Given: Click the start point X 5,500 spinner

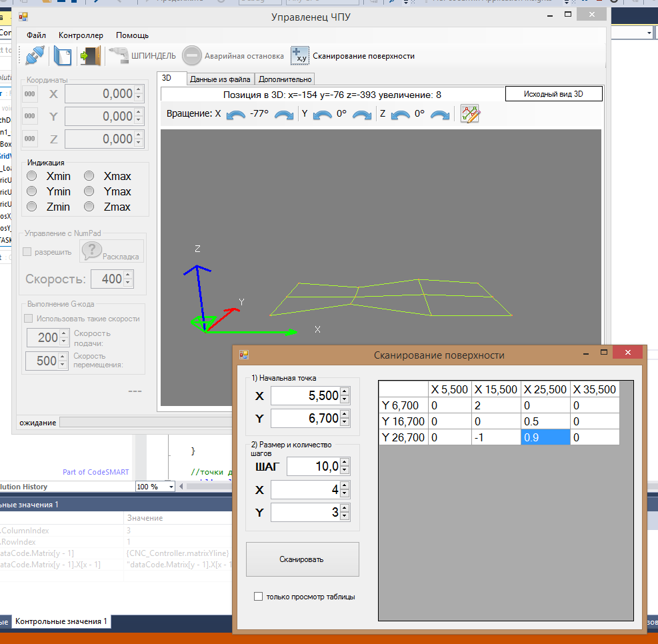Looking at the screenshot, I should pyautogui.click(x=345, y=395).
